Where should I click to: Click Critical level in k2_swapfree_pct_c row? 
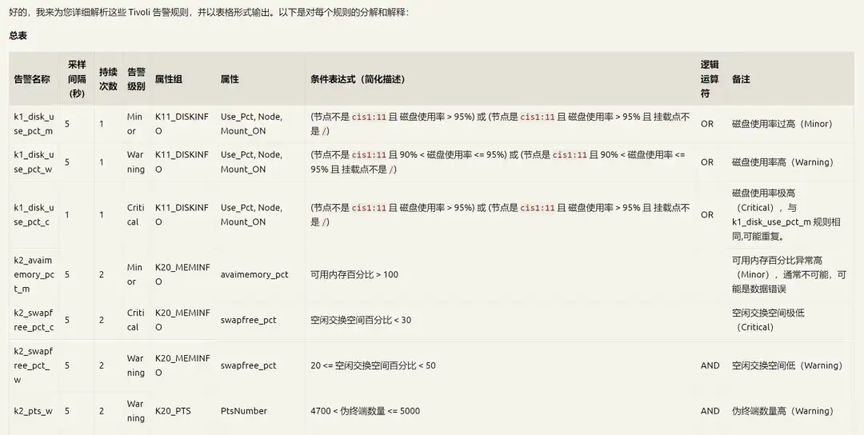coord(136,320)
